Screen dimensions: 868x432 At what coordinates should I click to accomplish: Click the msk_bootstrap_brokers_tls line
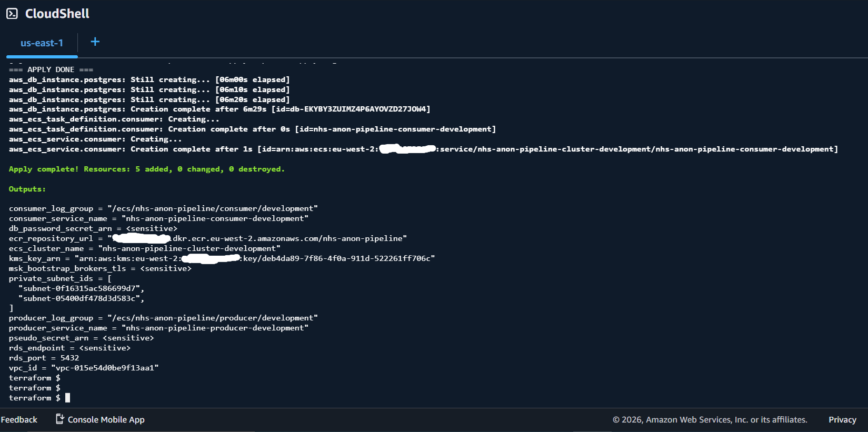pyautogui.click(x=100, y=268)
